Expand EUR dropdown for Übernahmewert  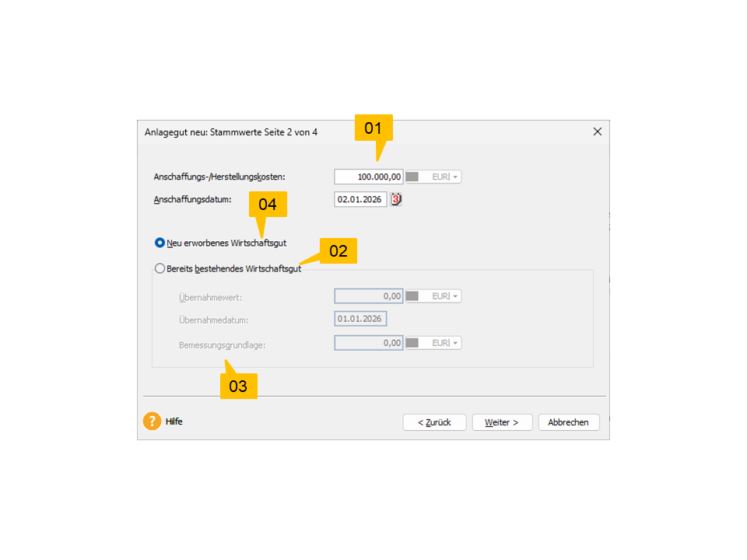[455, 296]
